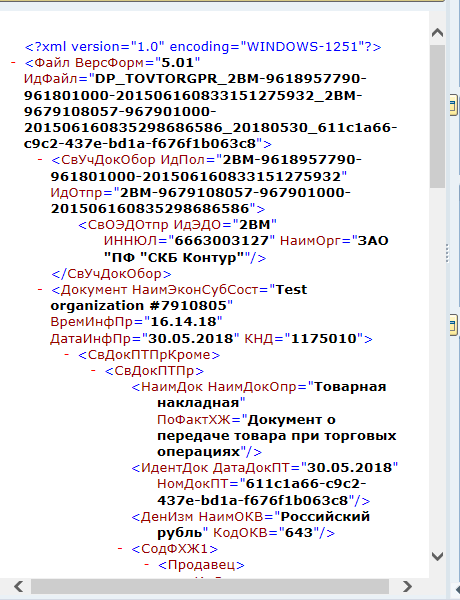The width and height of the screenshot is (460, 600).
Task: Click the vertical scrollbar thumb
Action: point(437,116)
